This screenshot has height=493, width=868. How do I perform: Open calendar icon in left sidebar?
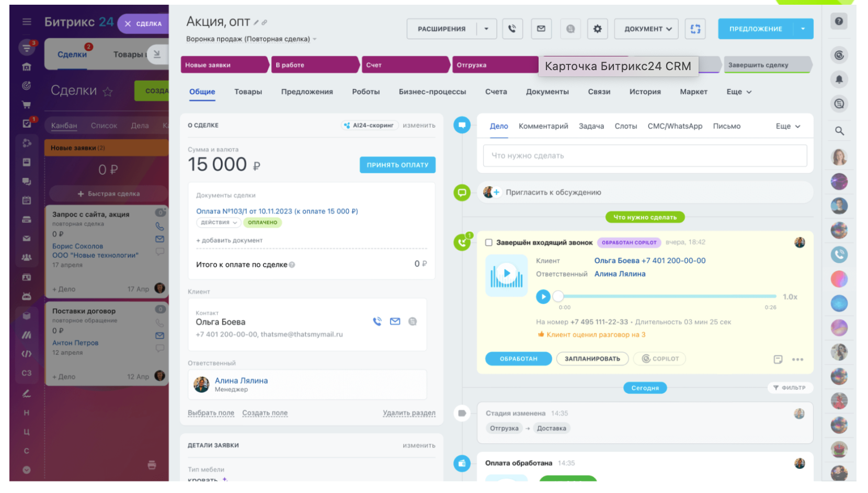coord(26,200)
